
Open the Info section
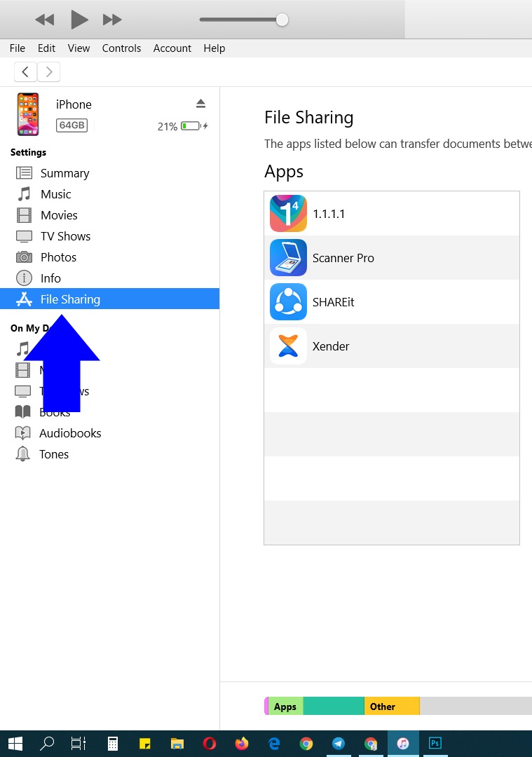point(109,278)
